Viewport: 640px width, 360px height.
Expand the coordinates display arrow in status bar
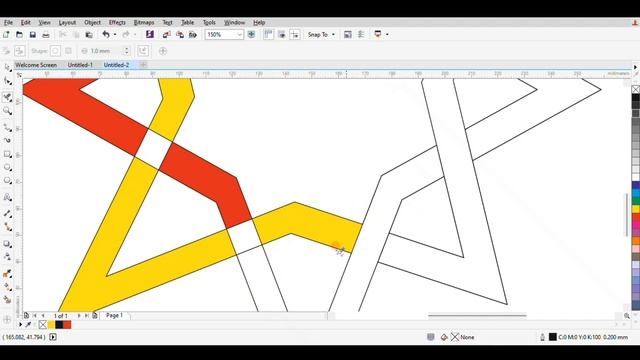53,337
